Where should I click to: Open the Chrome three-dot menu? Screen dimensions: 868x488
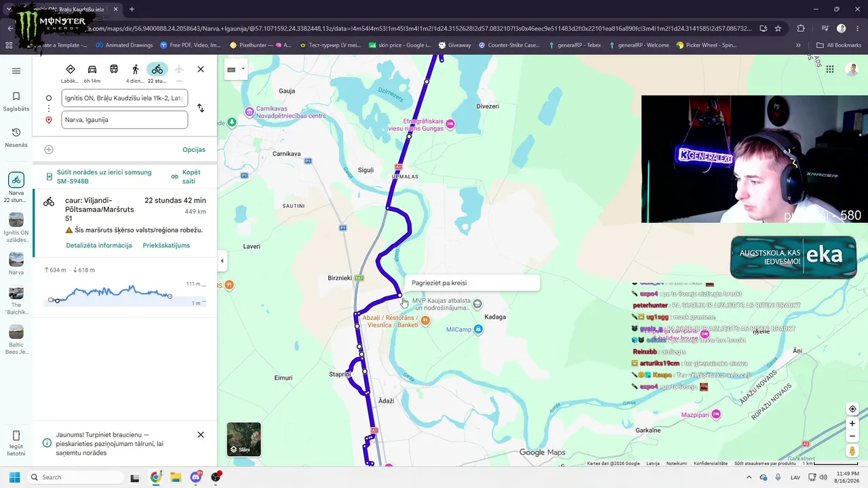click(x=857, y=28)
